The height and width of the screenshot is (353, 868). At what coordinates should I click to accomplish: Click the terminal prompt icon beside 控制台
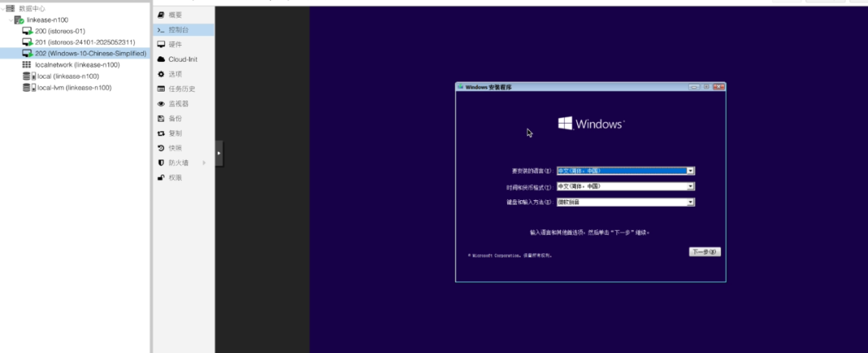point(161,30)
